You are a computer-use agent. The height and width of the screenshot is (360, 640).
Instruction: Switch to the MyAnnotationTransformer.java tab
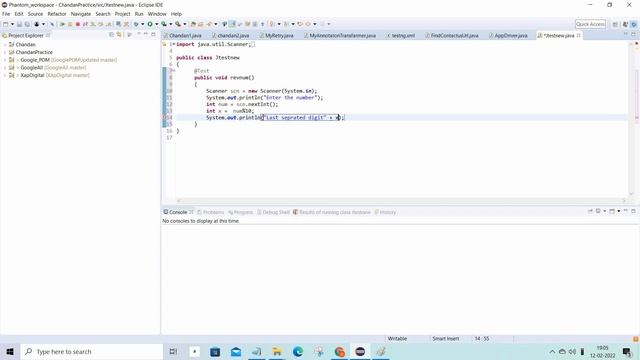tap(339, 36)
